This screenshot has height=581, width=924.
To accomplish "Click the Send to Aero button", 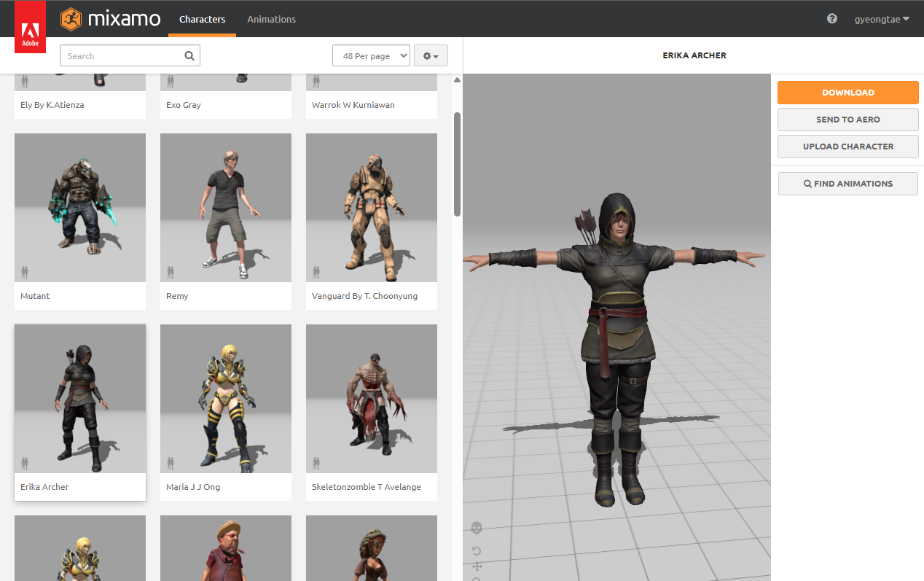I will pyautogui.click(x=848, y=120).
